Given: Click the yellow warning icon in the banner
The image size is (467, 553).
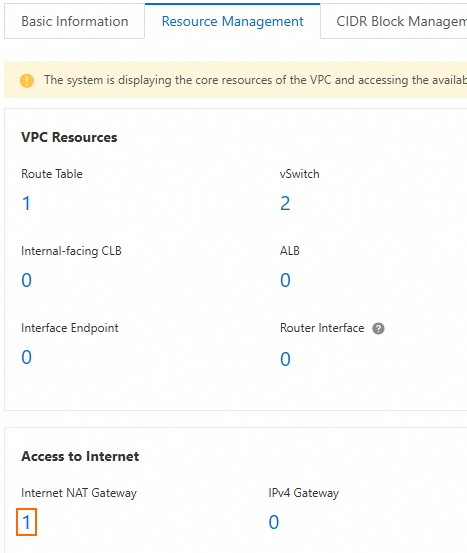Looking at the screenshot, I should (x=27, y=80).
